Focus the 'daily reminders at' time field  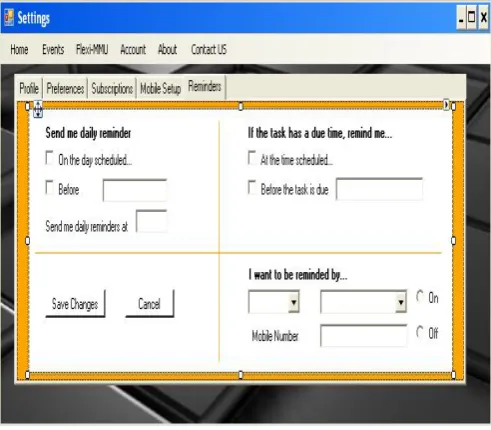click(x=152, y=221)
